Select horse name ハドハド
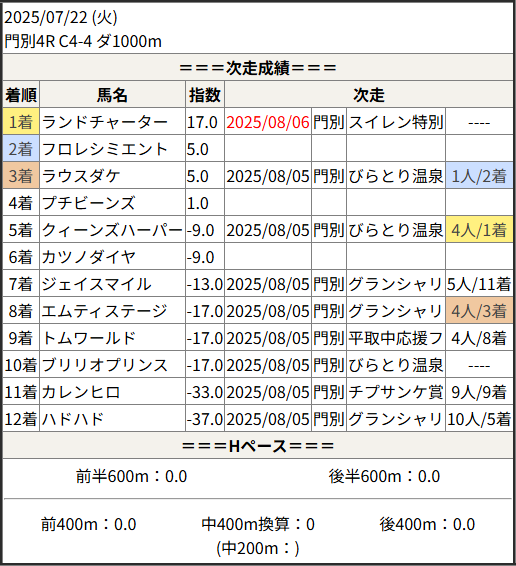Screen dimensions: 516x566 click(x=73, y=419)
